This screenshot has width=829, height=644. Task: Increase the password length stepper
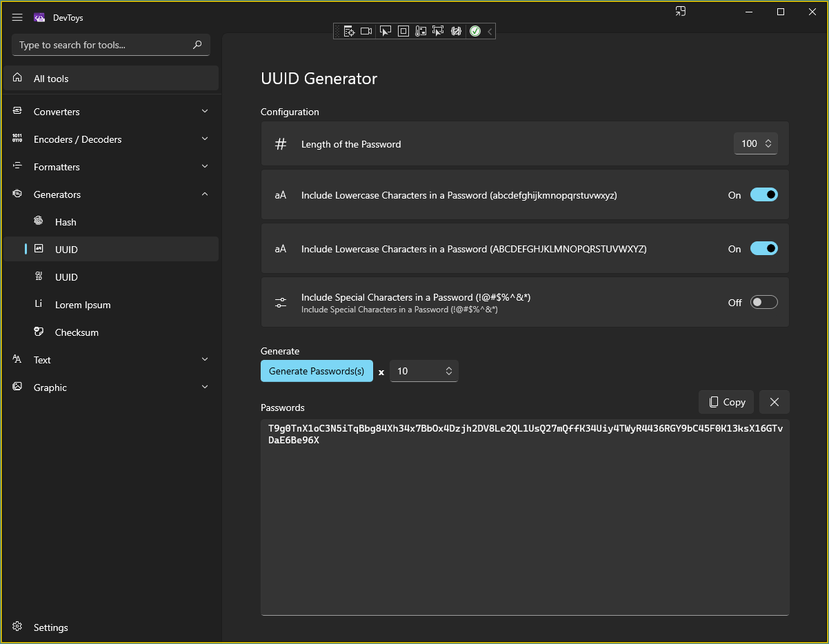[768, 140]
